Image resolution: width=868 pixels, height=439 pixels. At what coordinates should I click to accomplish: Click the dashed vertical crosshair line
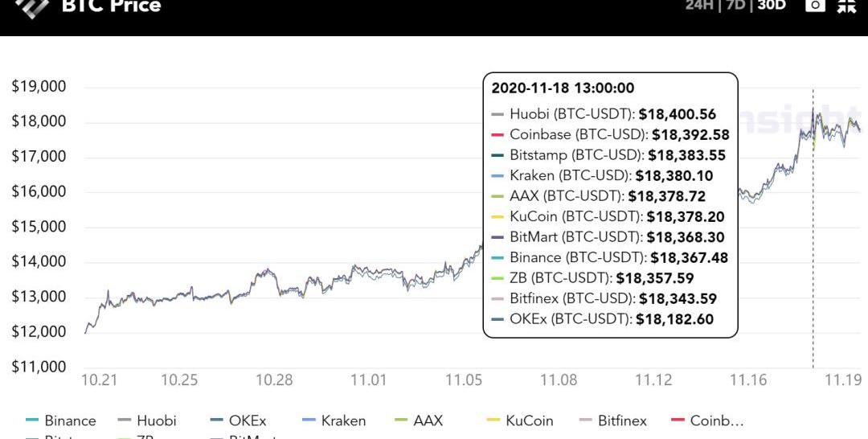[813, 241]
